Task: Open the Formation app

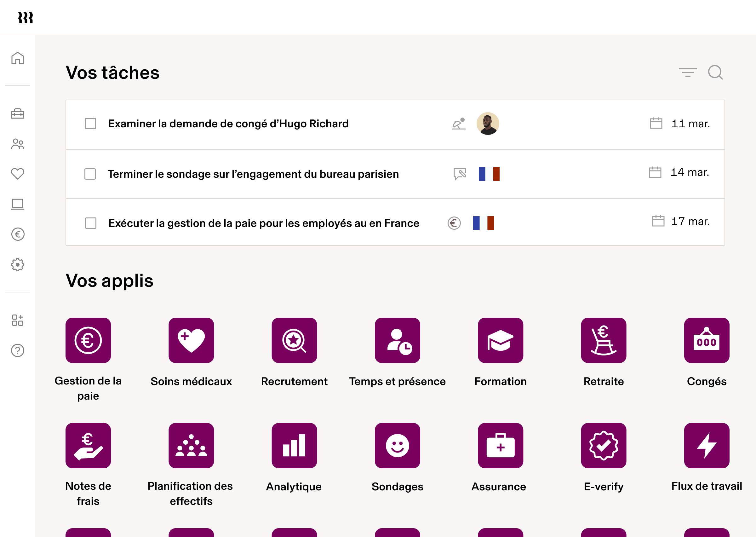Action: (500, 341)
